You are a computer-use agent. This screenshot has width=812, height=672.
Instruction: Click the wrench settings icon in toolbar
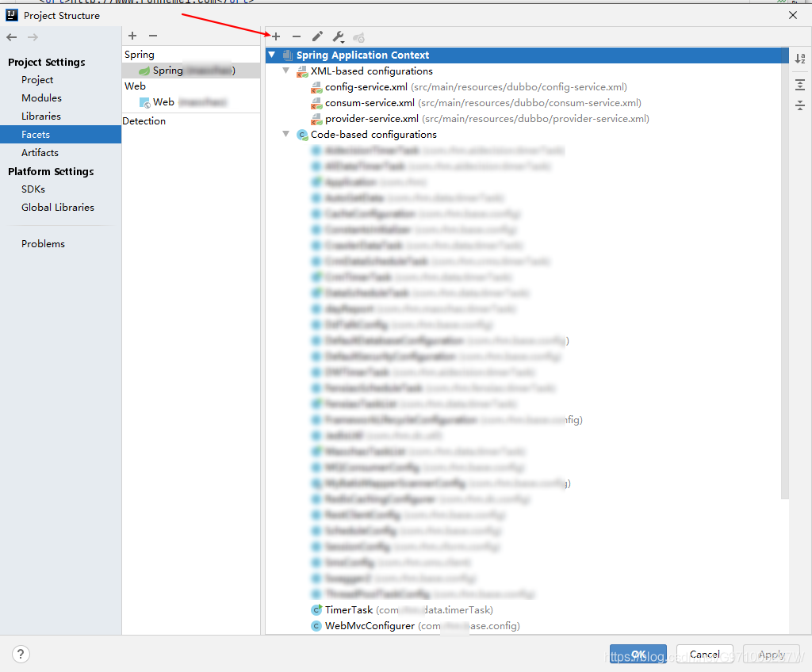(x=338, y=36)
